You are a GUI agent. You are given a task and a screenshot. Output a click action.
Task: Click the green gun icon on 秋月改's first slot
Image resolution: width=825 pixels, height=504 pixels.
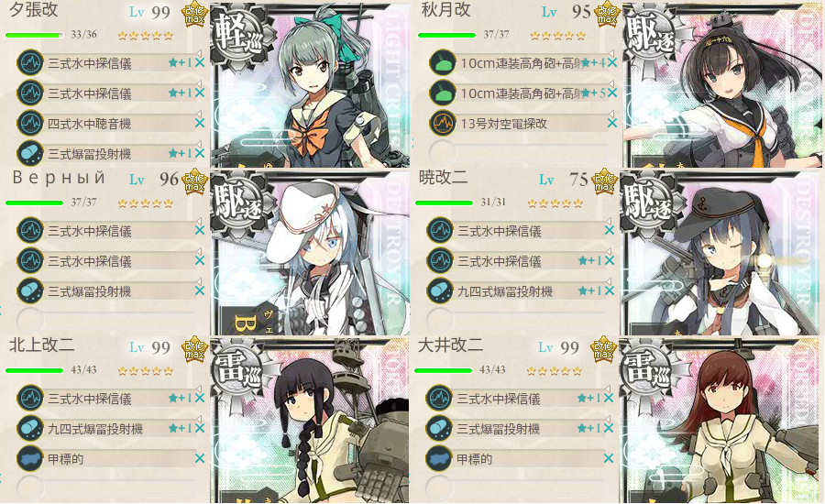coord(442,62)
